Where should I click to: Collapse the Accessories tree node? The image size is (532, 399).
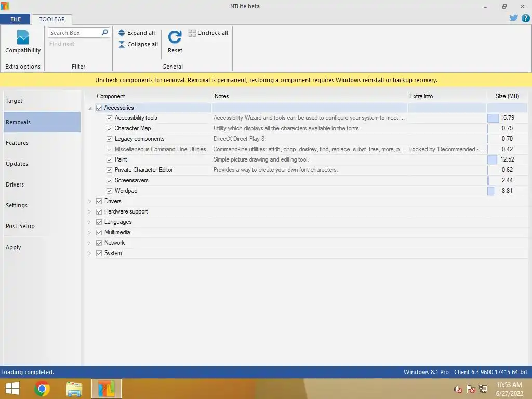coord(90,108)
